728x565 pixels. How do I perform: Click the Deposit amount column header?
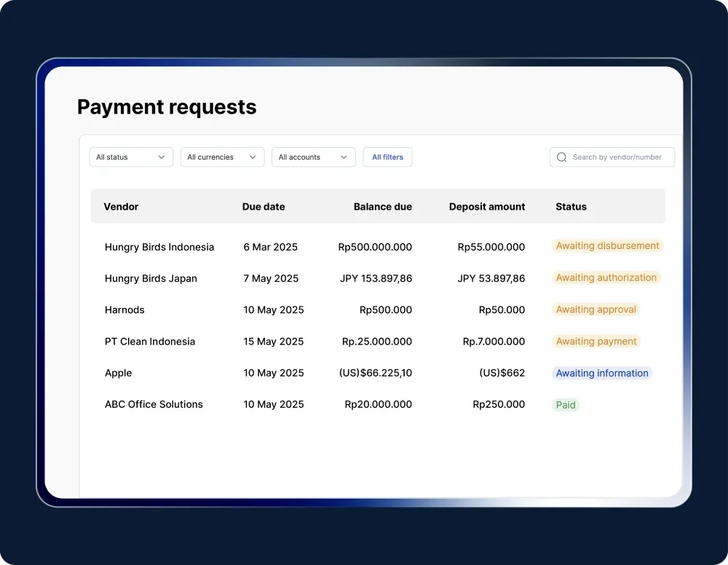tap(486, 207)
